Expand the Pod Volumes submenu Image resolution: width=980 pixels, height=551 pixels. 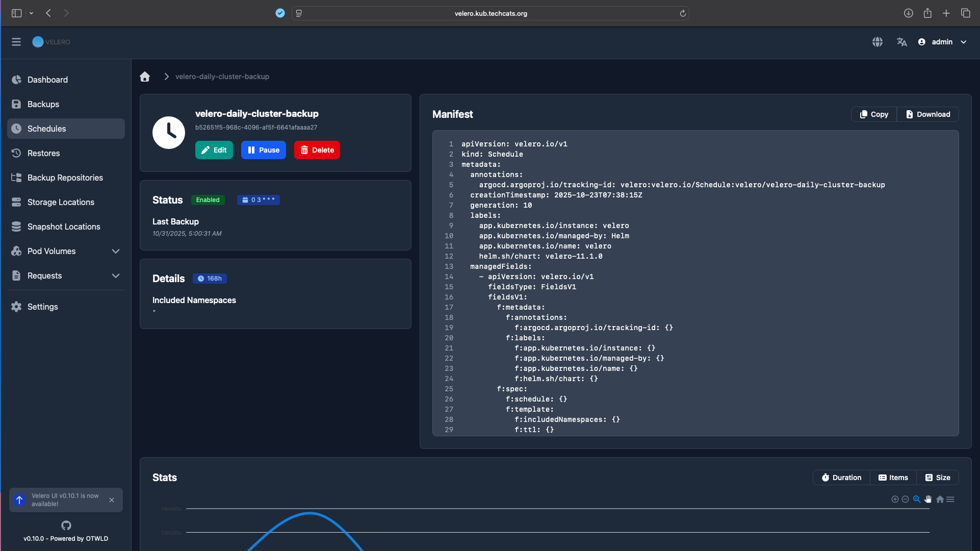pyautogui.click(x=116, y=251)
